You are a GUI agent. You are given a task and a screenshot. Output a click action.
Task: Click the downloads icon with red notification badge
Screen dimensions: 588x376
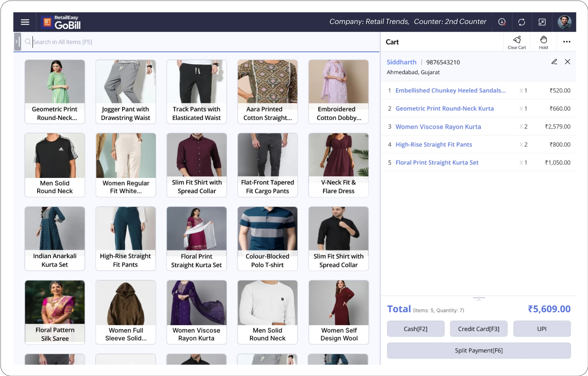click(x=502, y=22)
